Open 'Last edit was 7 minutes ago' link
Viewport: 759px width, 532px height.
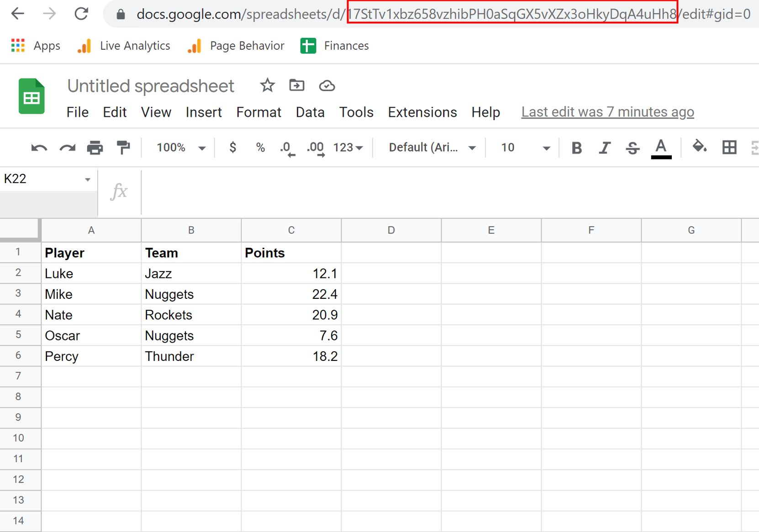(607, 112)
